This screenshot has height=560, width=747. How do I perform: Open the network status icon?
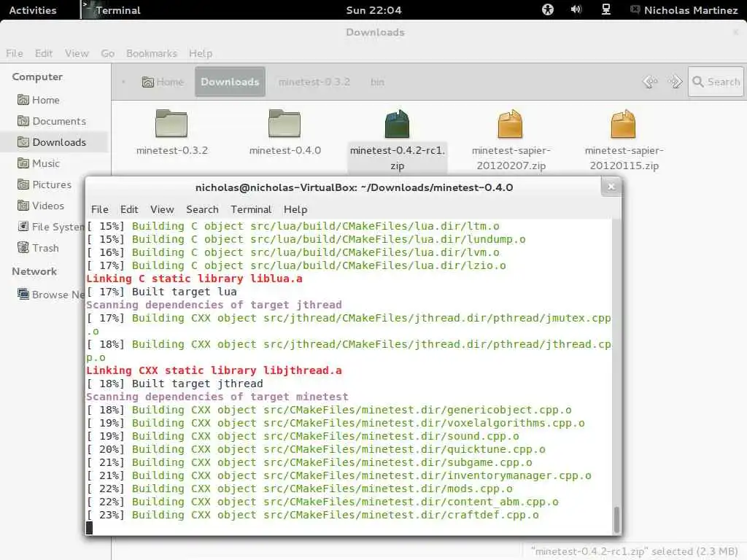[x=606, y=9]
